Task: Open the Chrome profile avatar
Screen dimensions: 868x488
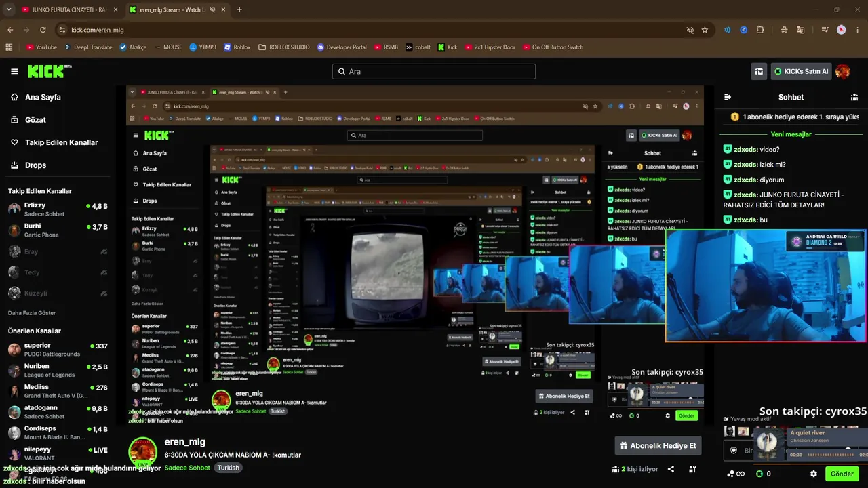Action: click(841, 30)
